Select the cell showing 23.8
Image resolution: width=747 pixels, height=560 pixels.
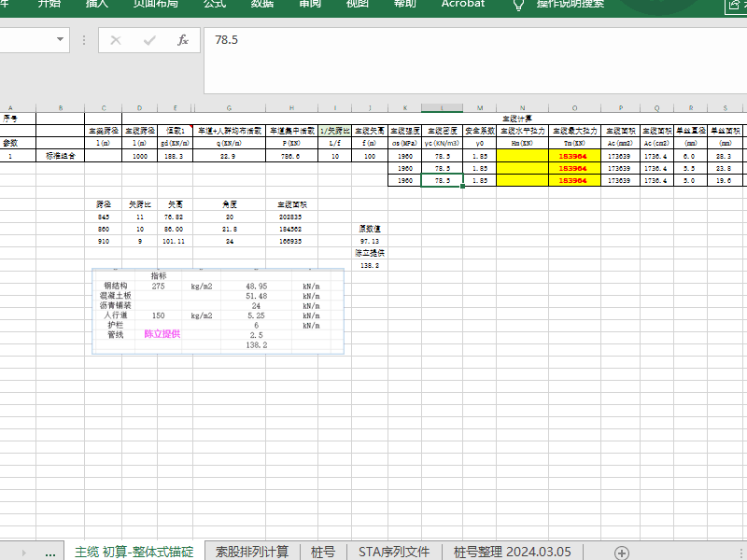tap(726, 168)
